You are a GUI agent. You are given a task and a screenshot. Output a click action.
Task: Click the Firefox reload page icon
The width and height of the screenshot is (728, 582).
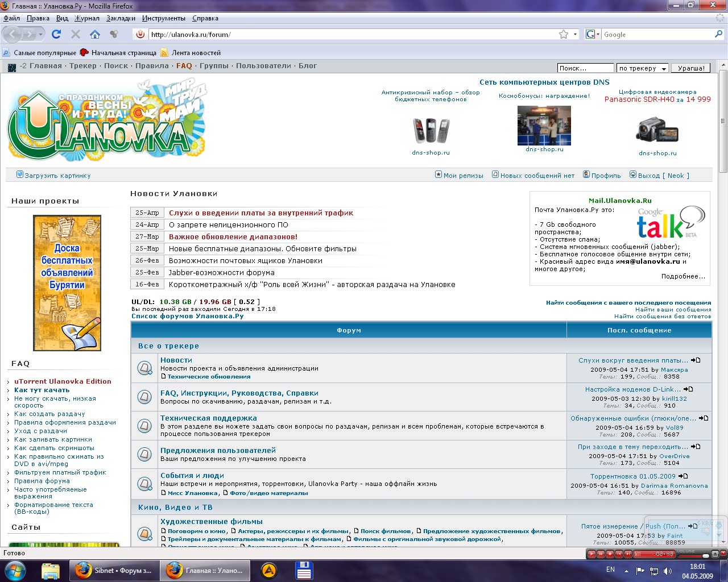tap(56, 34)
